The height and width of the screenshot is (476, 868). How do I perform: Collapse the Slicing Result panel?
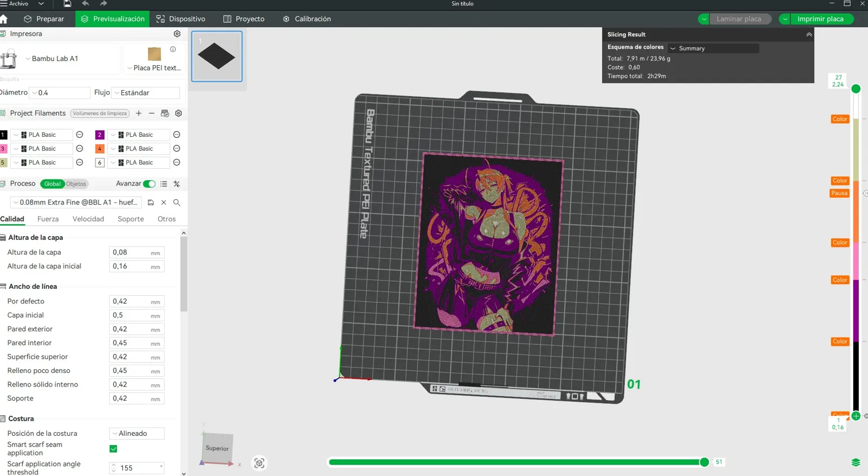tap(809, 34)
